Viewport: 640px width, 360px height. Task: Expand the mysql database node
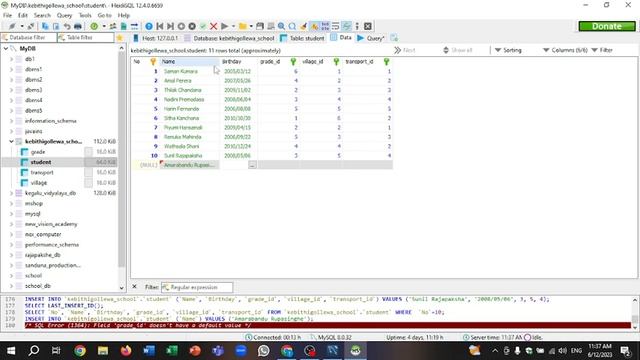pos(11,213)
